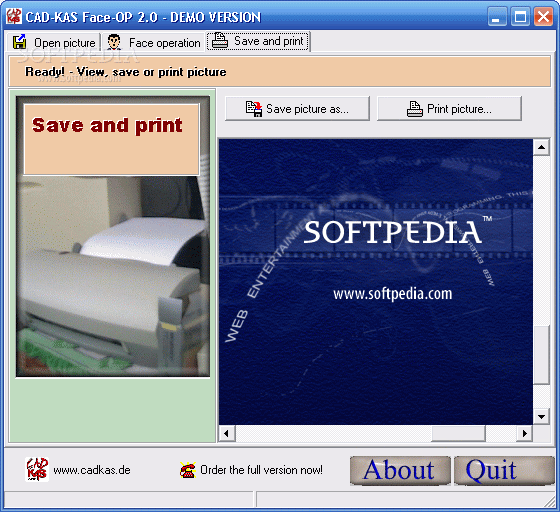Switch to the Face operation tab
Screen dimensions: 560x512
coord(154,42)
